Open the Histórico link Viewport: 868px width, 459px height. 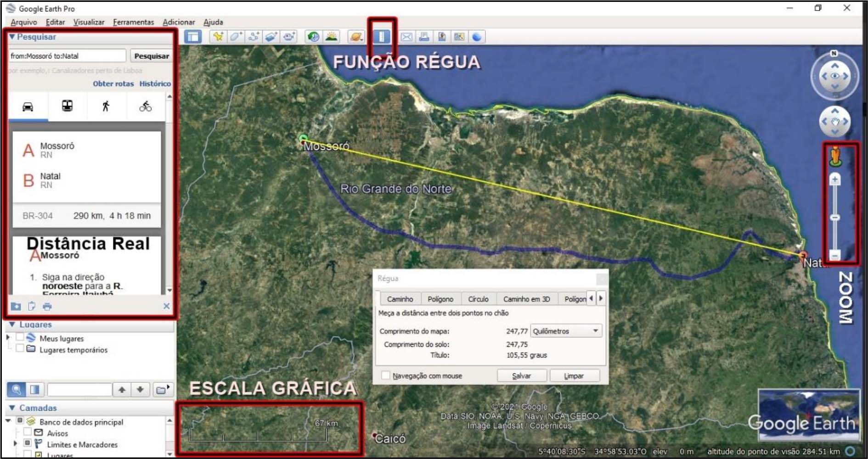tap(155, 84)
